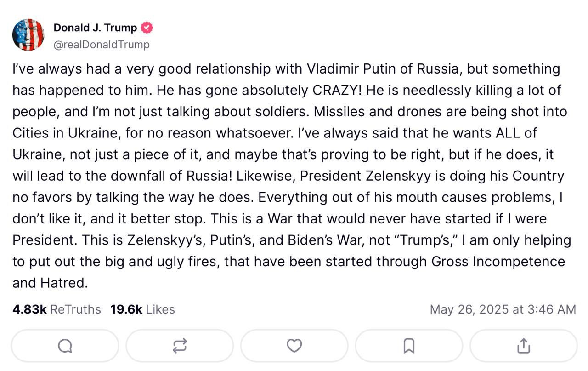This screenshot has height=371, width=588.
Task: Open the Donald J. Trump display name
Action: (95, 28)
